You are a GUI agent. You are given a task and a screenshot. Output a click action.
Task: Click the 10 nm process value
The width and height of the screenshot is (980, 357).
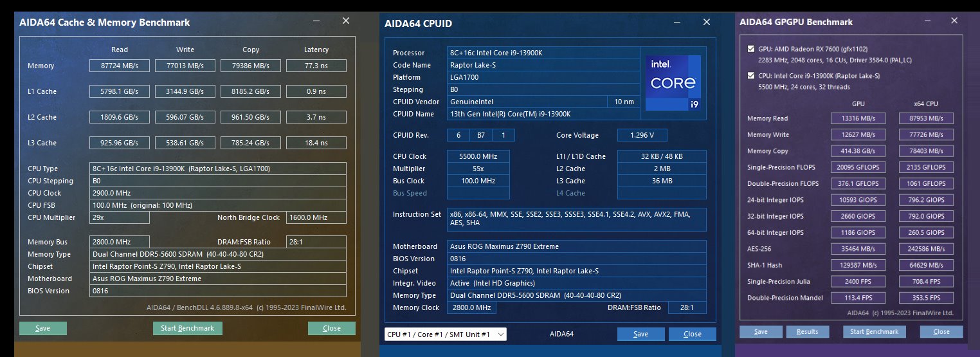(624, 102)
